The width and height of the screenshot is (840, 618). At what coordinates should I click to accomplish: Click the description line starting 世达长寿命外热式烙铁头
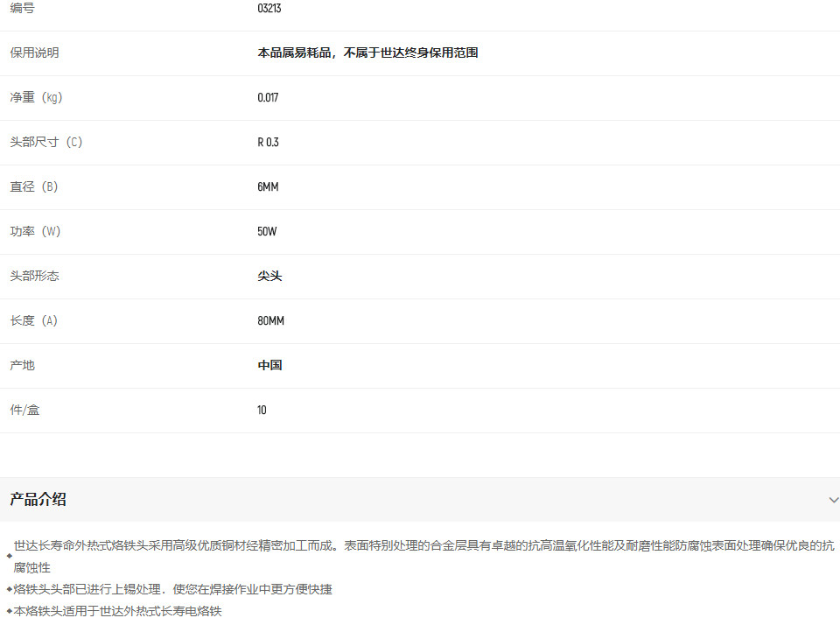coord(420,546)
